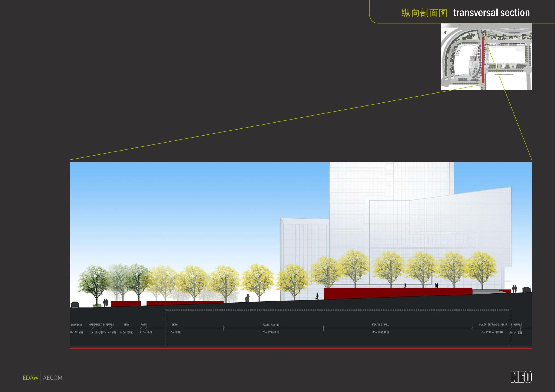Select the 'SIDEWALK' label beside GREENBELT
Image resolution: width=555 pixels, height=392 pixels.
point(108,325)
